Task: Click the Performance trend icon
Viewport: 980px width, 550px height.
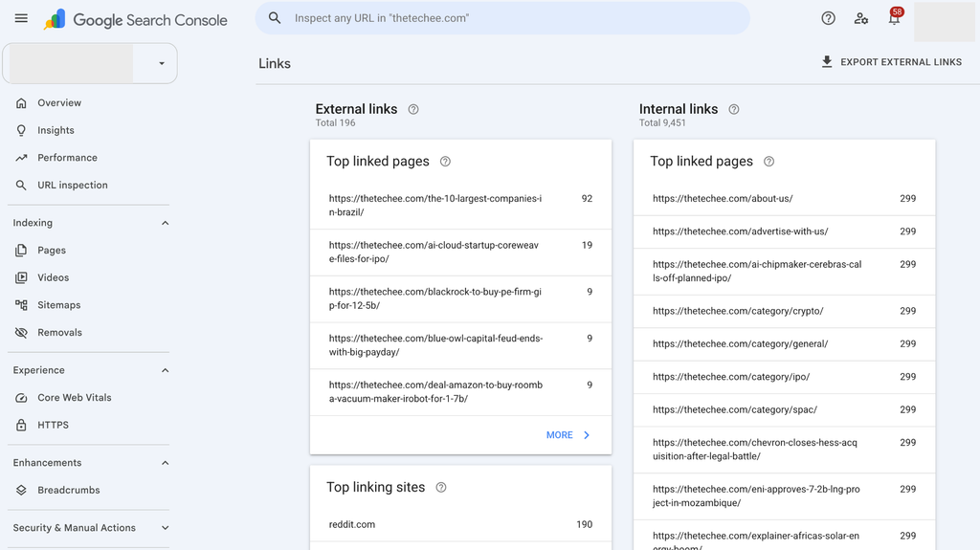Action: point(21,158)
